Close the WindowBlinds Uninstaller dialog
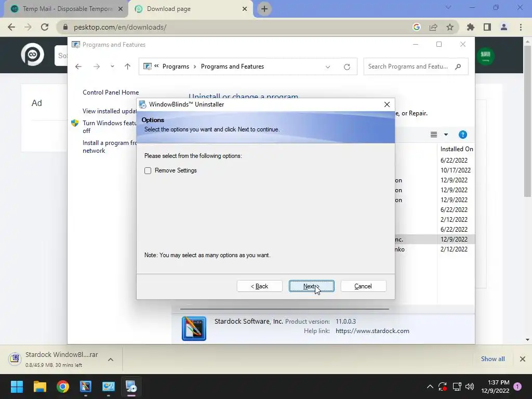The width and height of the screenshot is (532, 399). [387, 104]
